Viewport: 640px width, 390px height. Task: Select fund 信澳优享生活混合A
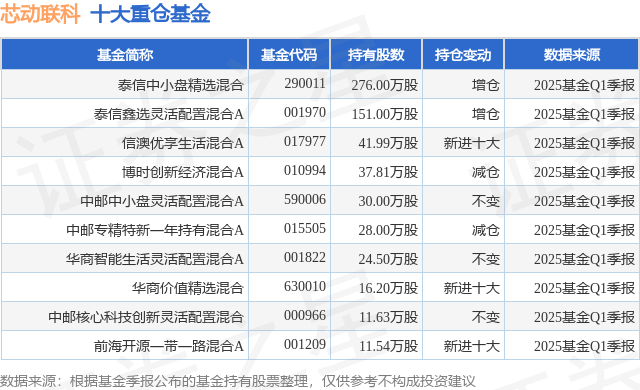[182, 143]
